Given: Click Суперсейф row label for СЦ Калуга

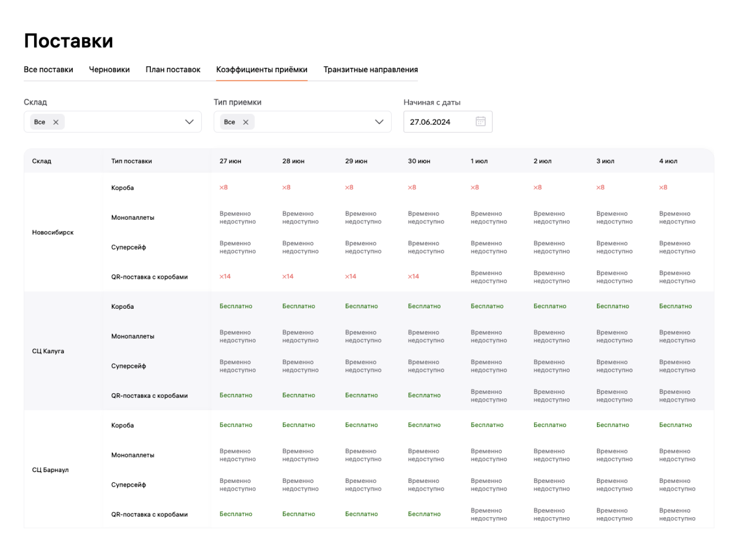Looking at the screenshot, I should [129, 366].
